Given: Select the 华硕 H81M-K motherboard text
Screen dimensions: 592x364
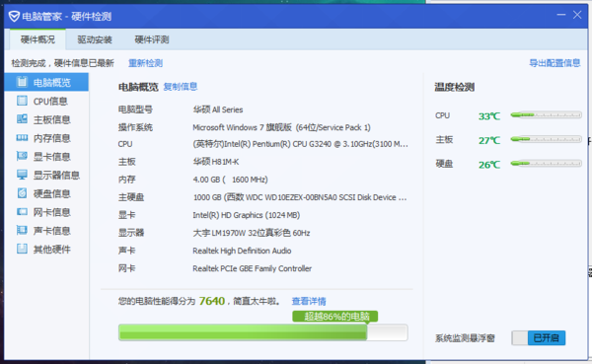Looking at the screenshot, I should pyautogui.click(x=216, y=162).
